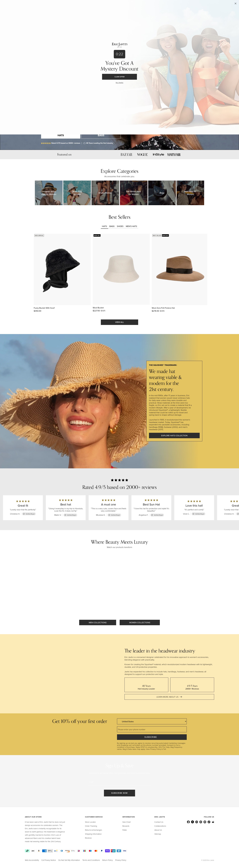Screen dimensions: 239x868
Task: Click the SUBSCRIBE NOW button
Action: pos(119,793)
